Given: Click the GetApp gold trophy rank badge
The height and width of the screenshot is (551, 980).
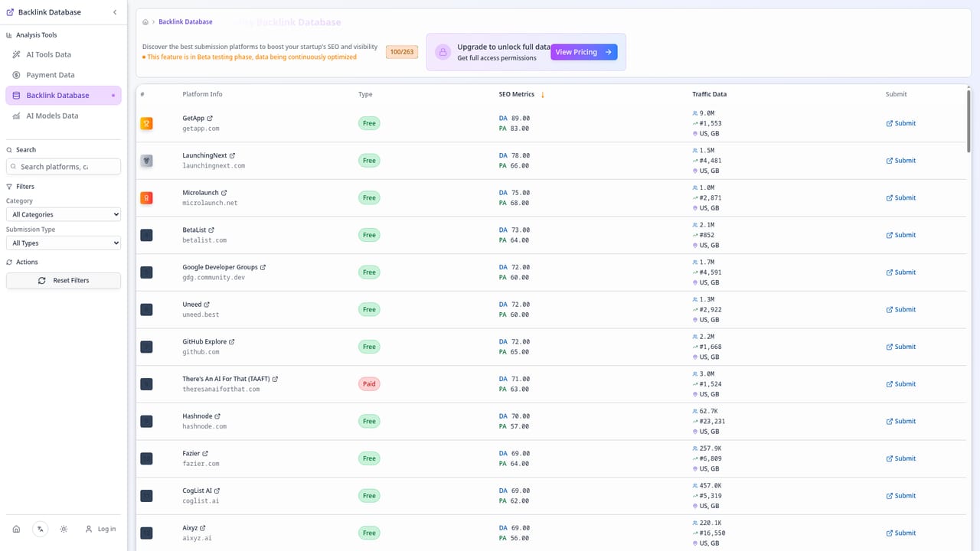Looking at the screenshot, I should 146,123.
